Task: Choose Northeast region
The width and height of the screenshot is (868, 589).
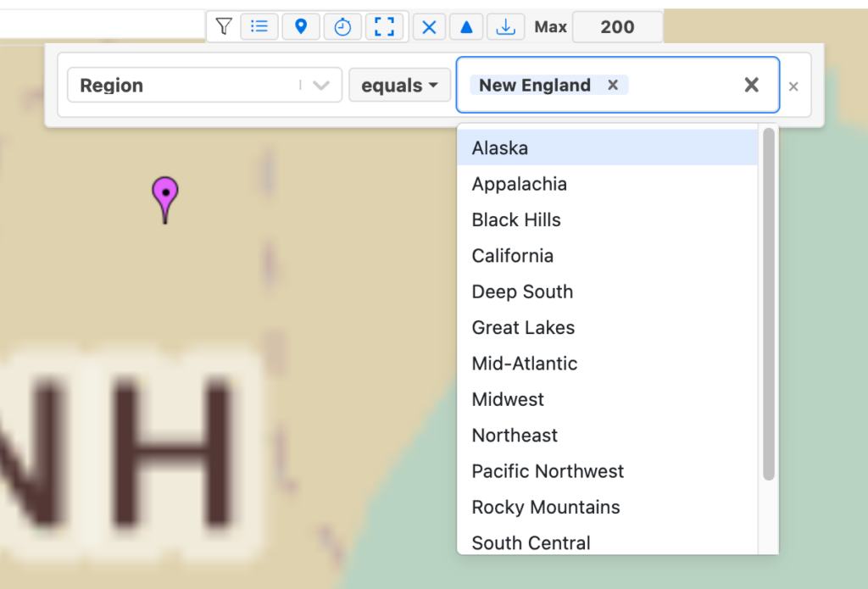Action: [x=607, y=435]
